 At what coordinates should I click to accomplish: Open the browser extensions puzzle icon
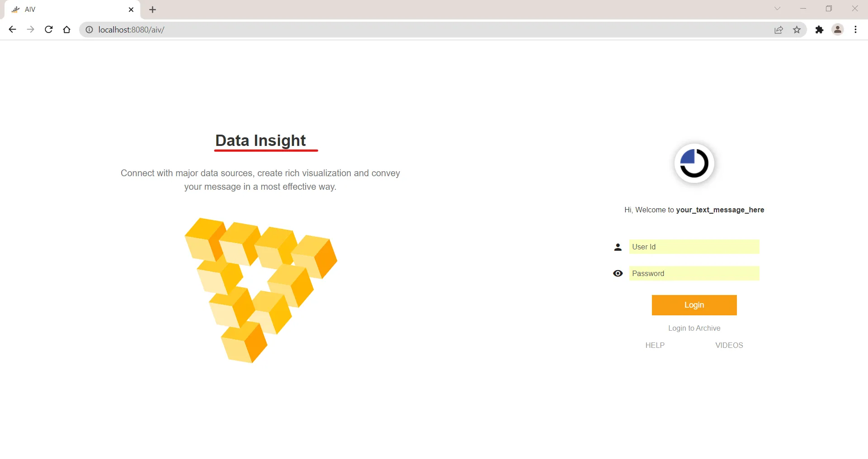[x=819, y=30]
